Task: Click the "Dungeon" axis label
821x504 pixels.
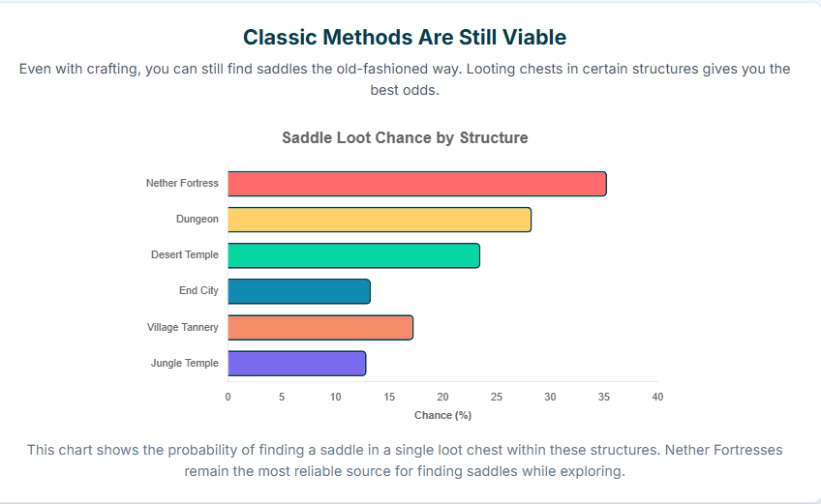Action: [197, 220]
